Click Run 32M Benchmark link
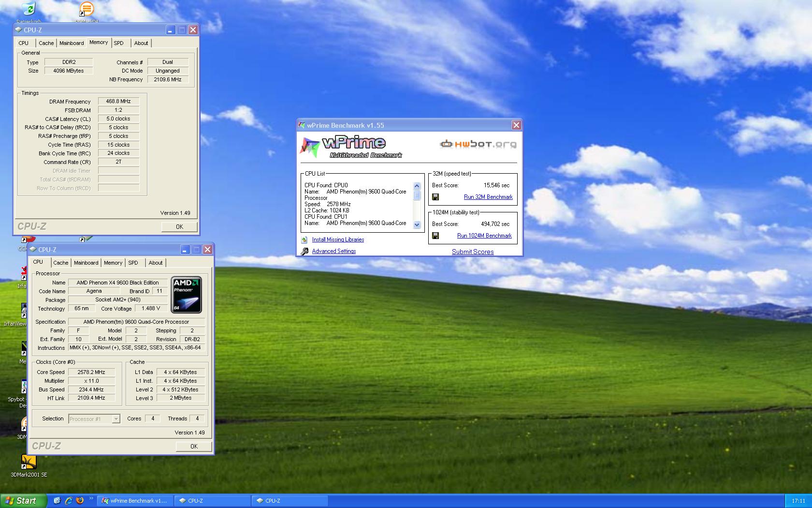 488,197
